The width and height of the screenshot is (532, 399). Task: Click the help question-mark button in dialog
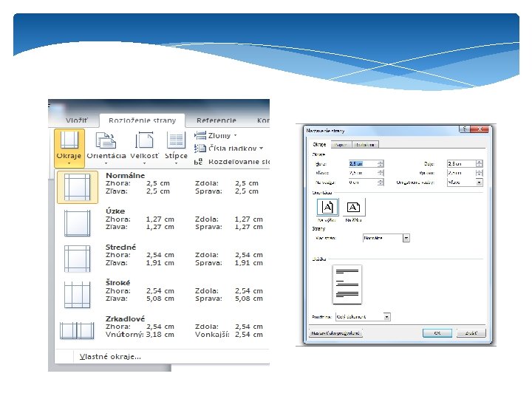tap(465, 129)
